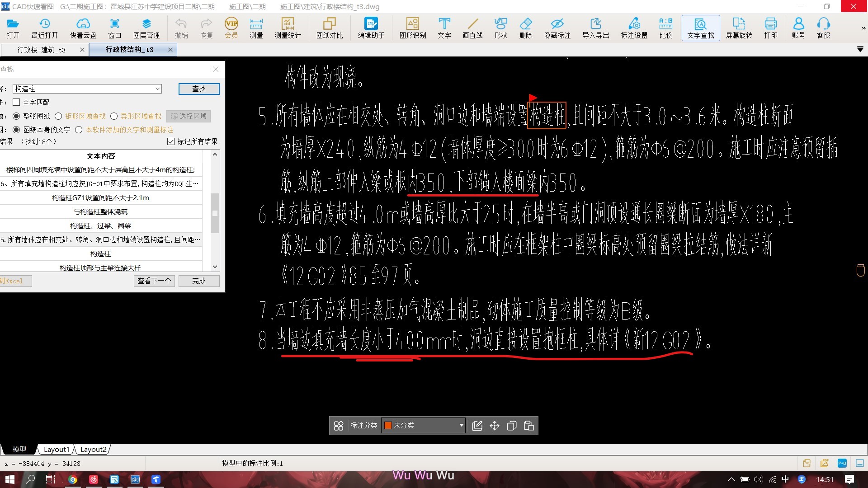The image size is (868, 488).
Task: Open a drawing file with 打开
Action: [x=13, y=28]
